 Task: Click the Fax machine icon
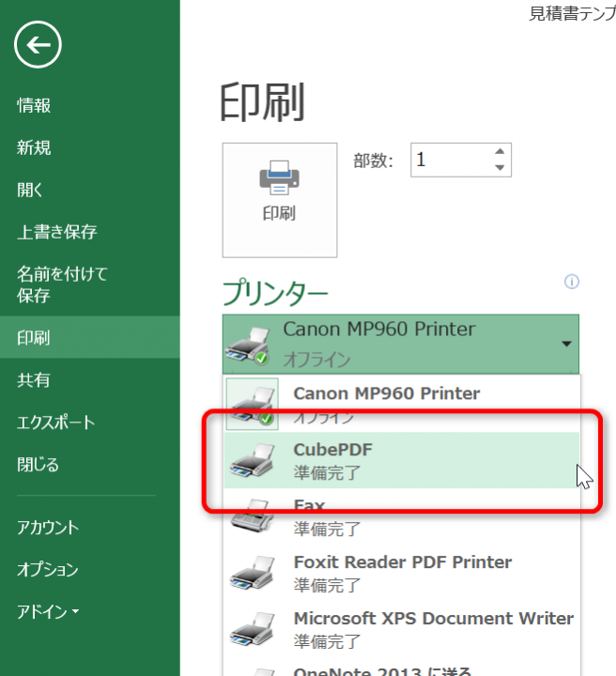[x=253, y=515]
